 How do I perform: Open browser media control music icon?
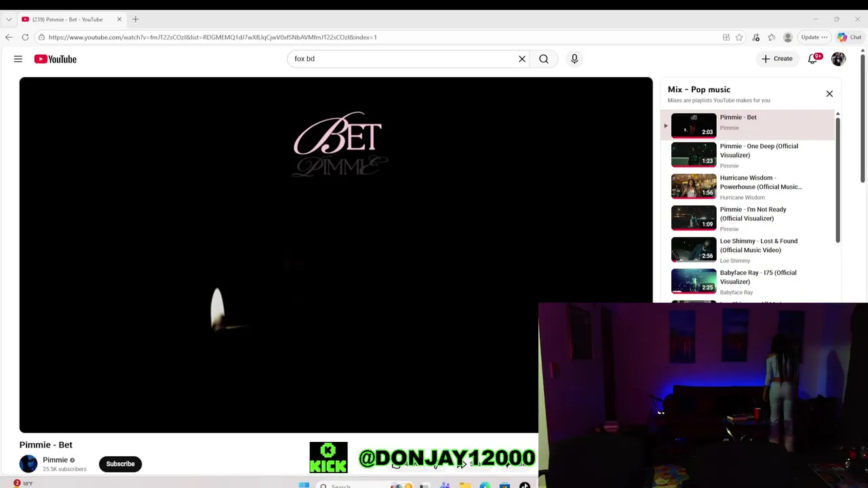tap(756, 37)
